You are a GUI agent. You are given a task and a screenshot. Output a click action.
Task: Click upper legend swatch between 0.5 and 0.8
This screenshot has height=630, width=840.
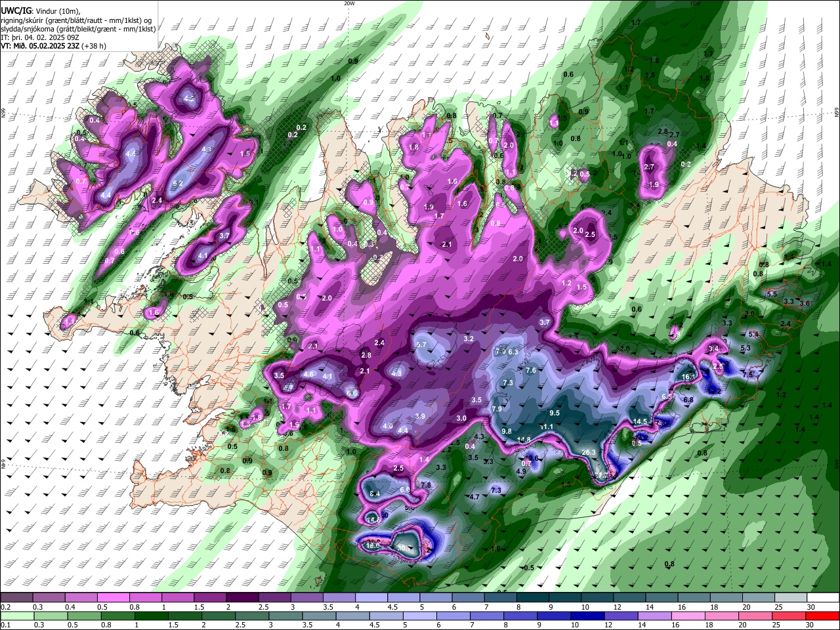[x=113, y=597]
